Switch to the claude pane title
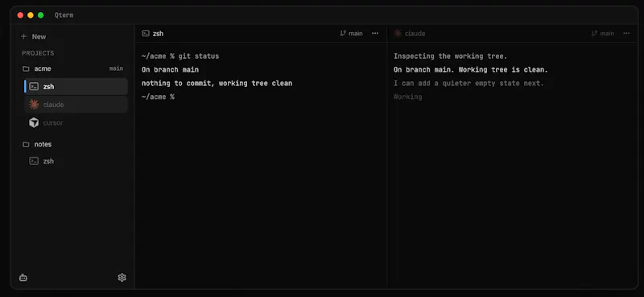The image size is (644, 297). 415,34
